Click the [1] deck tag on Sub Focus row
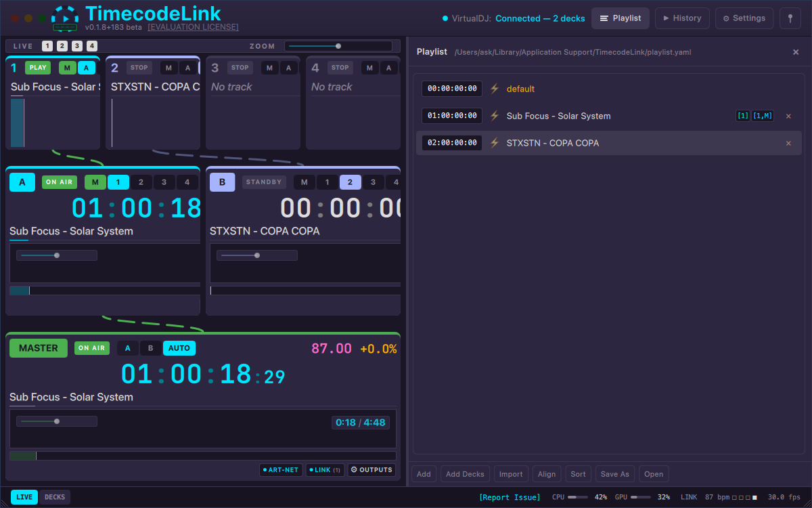The image size is (812, 508). pos(742,116)
